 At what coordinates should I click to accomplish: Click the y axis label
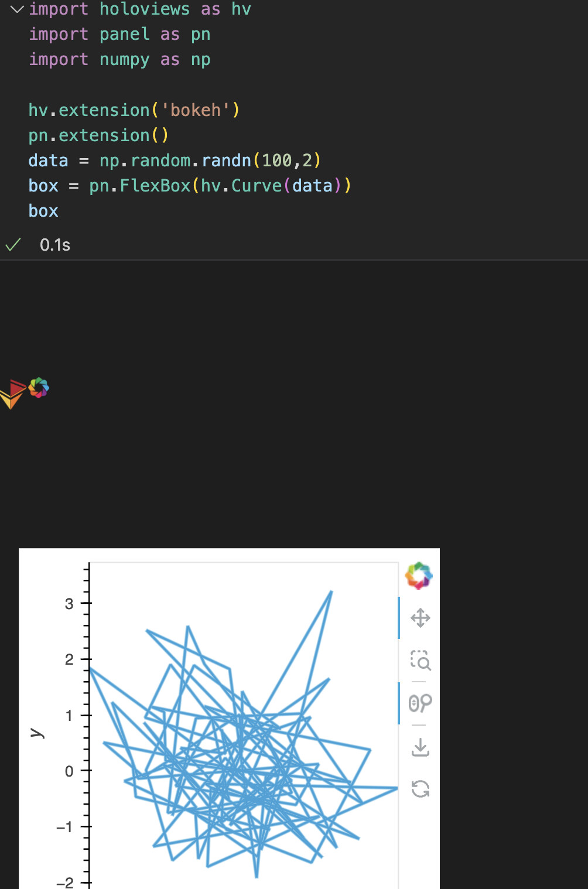37,733
